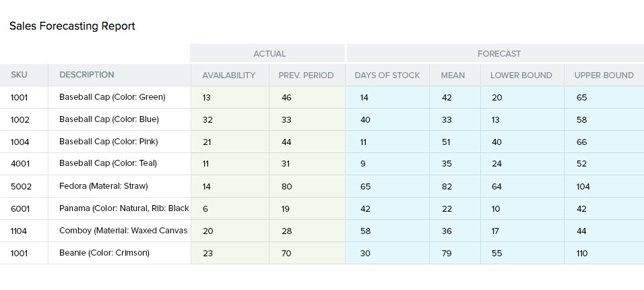
Task: Click the DESCRIPTION column header
Action: coord(87,75)
